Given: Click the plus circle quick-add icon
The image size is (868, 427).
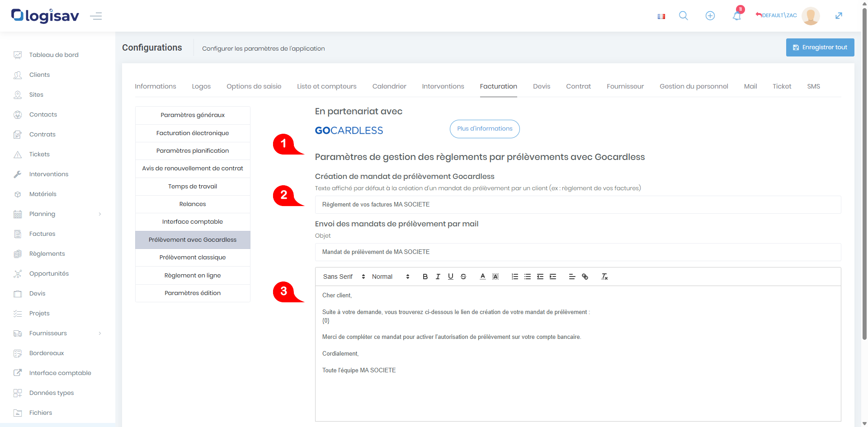Looking at the screenshot, I should click(710, 16).
